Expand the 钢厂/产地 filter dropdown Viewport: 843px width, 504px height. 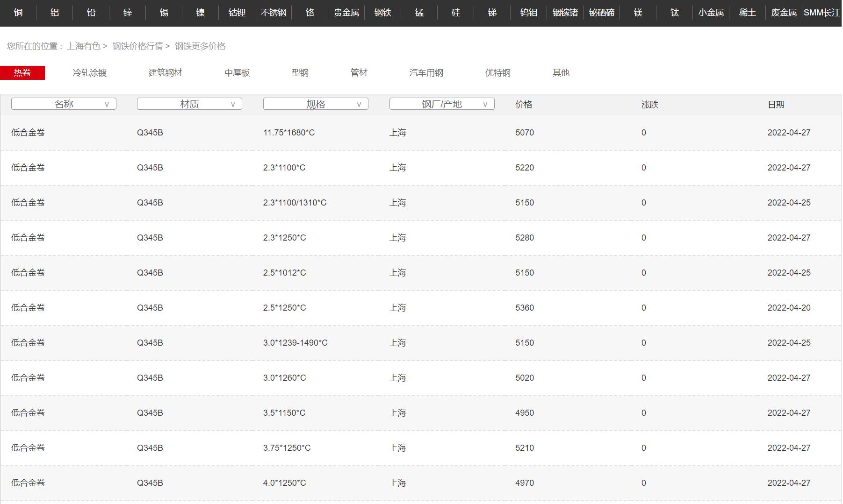(442, 104)
